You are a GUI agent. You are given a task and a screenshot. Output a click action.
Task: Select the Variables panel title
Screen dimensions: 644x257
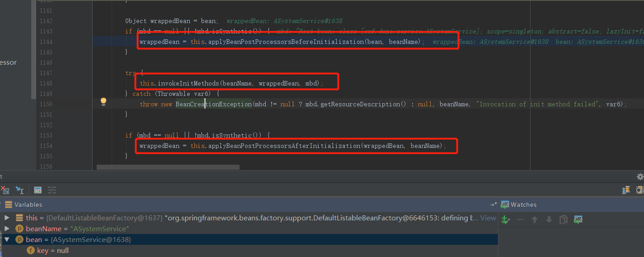point(28,205)
